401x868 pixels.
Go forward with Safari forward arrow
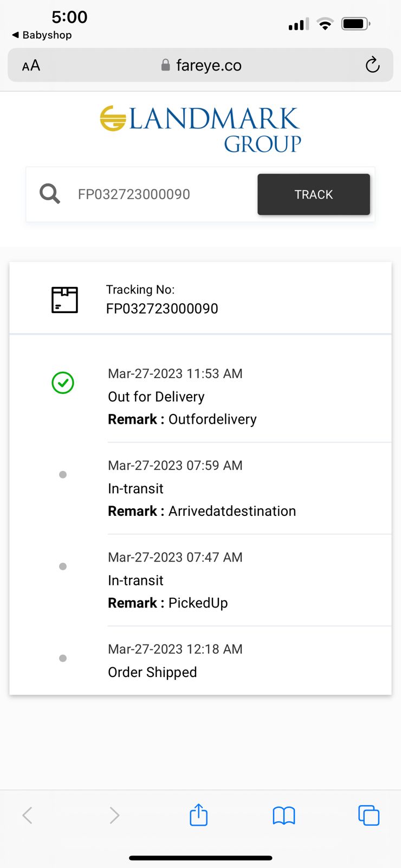(114, 815)
